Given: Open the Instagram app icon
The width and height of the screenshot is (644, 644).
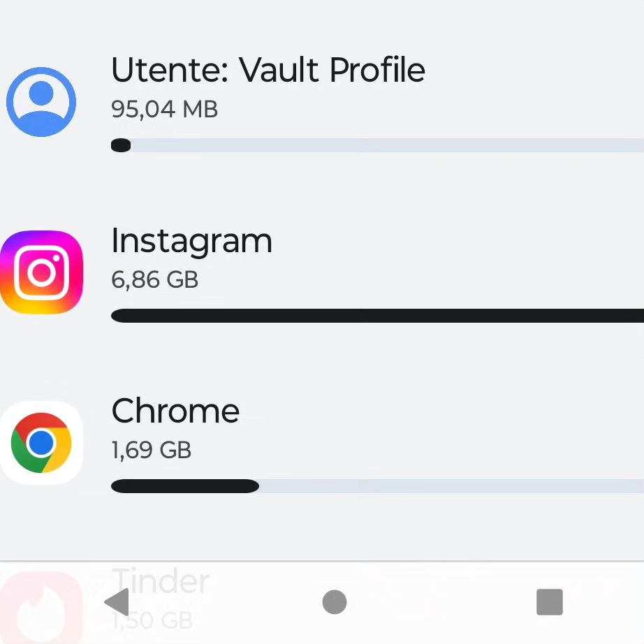Looking at the screenshot, I should tap(41, 272).
